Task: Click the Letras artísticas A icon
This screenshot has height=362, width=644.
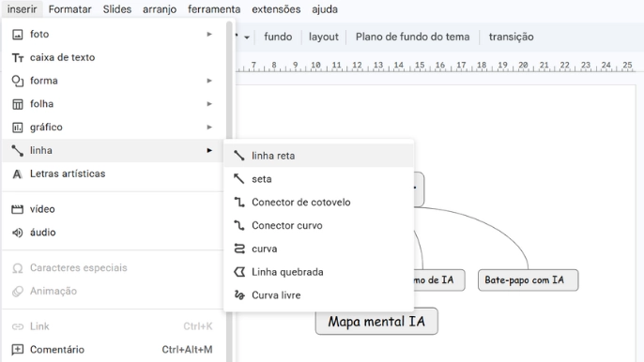Action: [x=17, y=174]
